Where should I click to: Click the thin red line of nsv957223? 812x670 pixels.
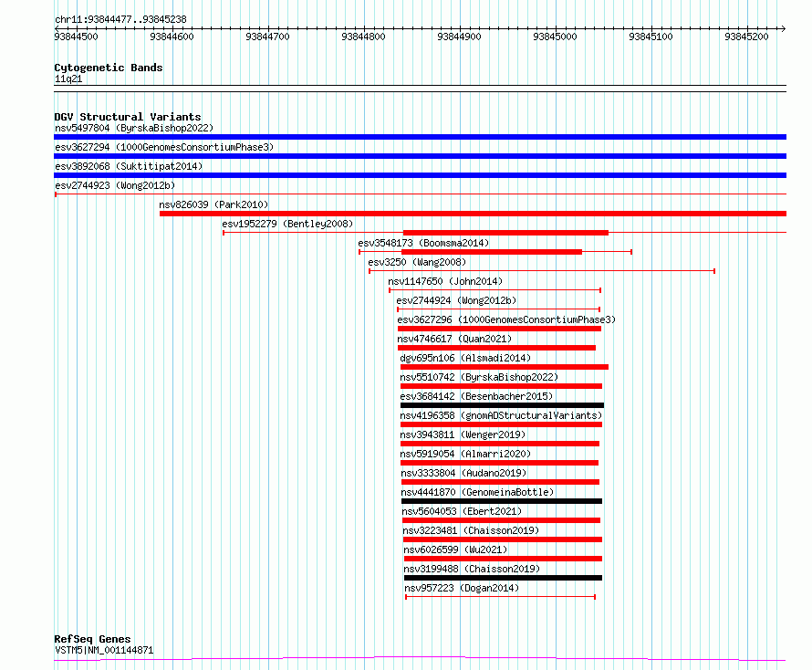coord(500,597)
